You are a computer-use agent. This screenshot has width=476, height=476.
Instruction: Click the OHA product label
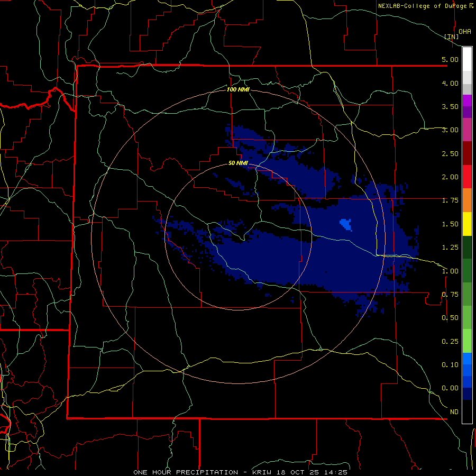(464, 32)
